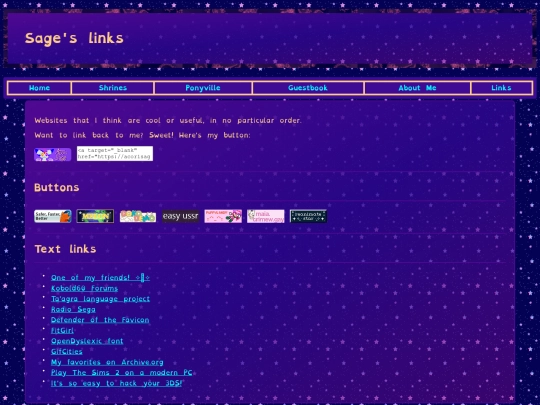540x405 pixels.
Task: Click the pastel 'Goko' site button
Action: 138,216
